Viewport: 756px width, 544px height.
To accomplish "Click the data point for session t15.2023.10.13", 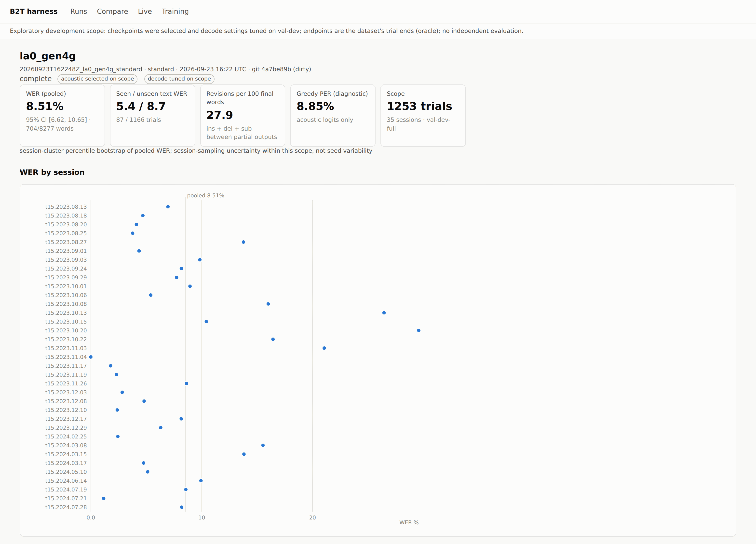I will coord(384,313).
